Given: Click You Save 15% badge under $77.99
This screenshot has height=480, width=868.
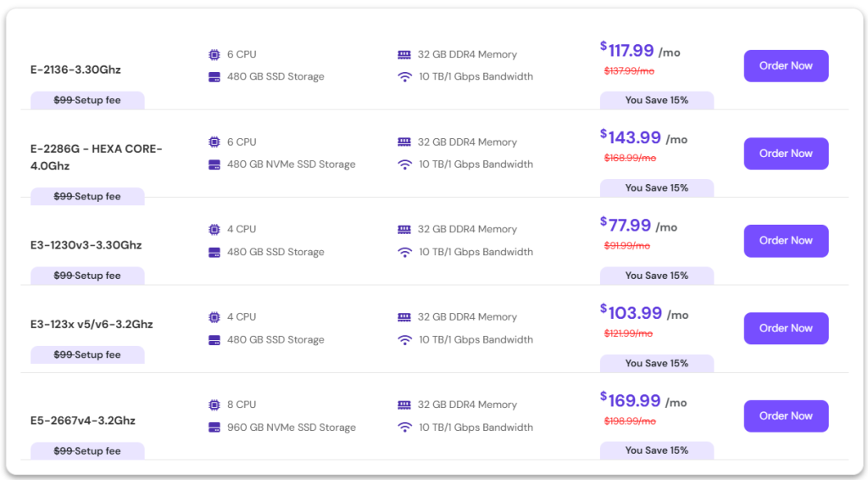Looking at the screenshot, I should click(656, 276).
